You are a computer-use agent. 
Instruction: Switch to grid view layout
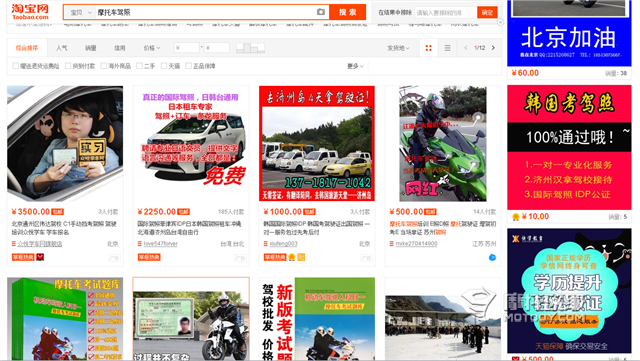429,48
